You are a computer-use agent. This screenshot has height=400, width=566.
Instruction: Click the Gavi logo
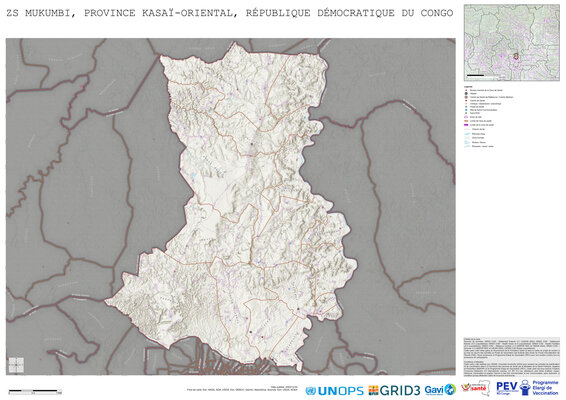coord(440,390)
